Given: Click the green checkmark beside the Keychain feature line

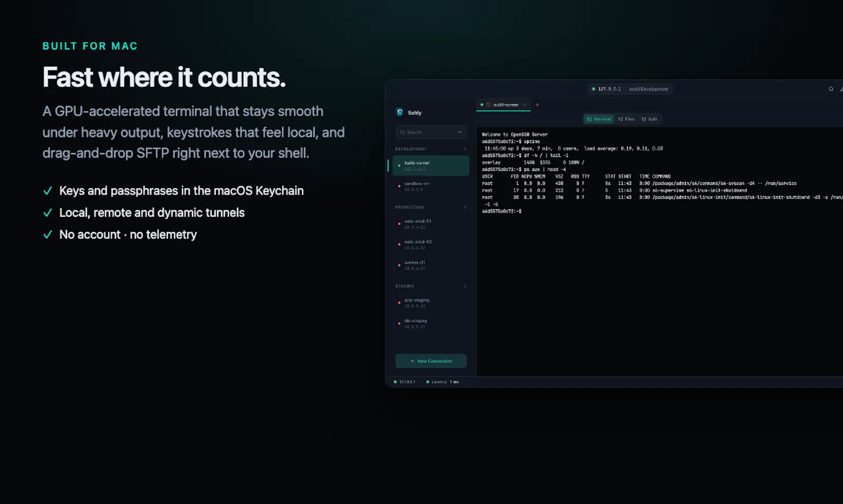Looking at the screenshot, I should [x=47, y=191].
